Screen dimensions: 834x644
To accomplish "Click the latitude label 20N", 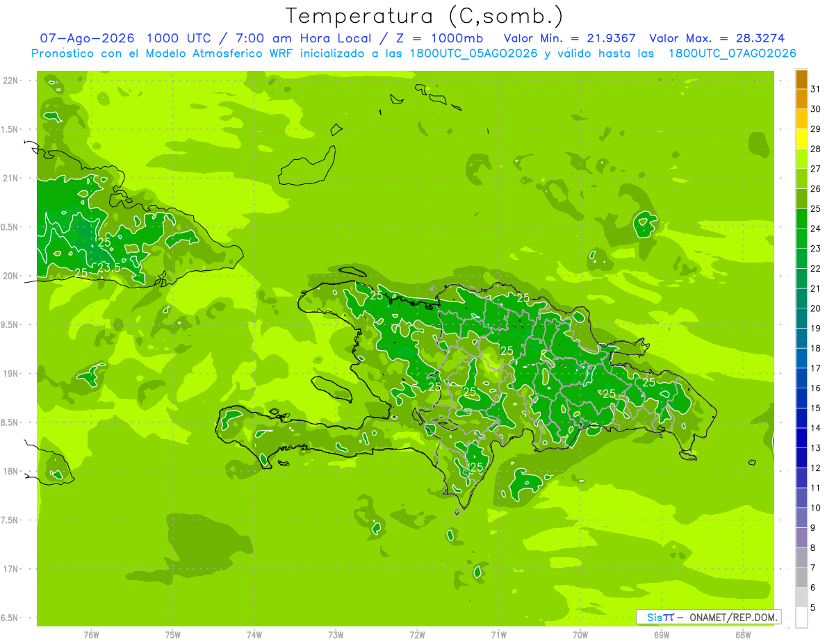I will (x=10, y=276).
